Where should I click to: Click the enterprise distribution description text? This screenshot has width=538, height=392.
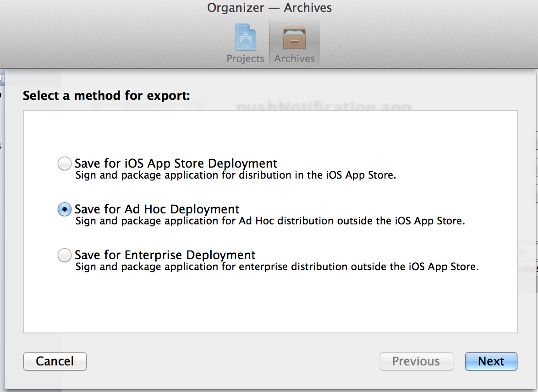click(277, 267)
